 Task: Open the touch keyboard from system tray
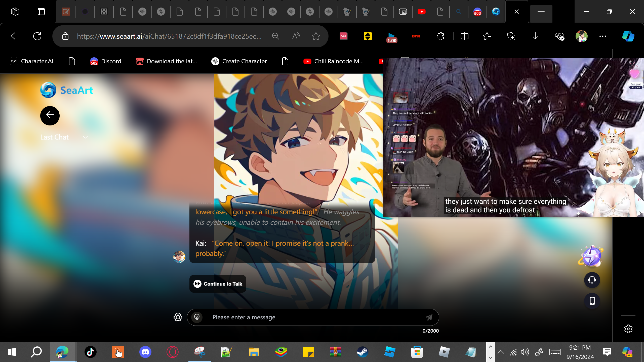tap(555, 352)
